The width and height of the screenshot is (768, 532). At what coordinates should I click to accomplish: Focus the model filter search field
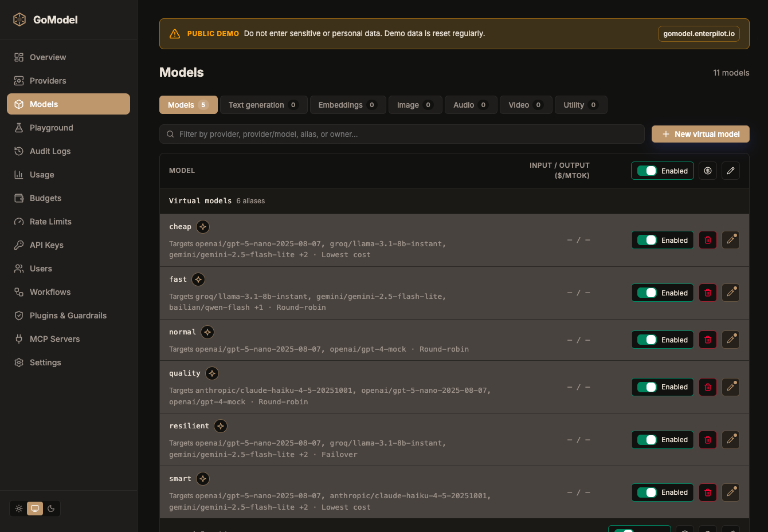tap(402, 134)
